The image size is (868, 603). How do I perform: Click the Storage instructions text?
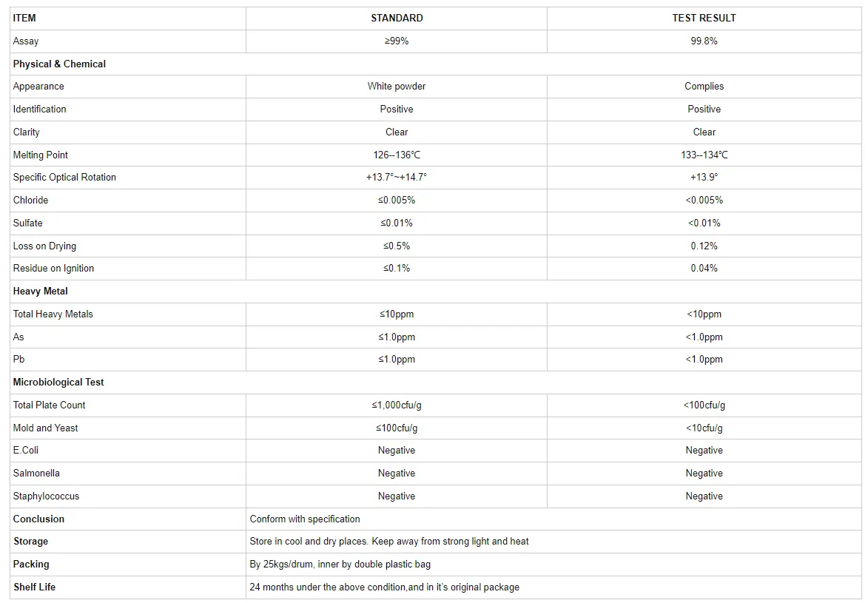(389, 542)
